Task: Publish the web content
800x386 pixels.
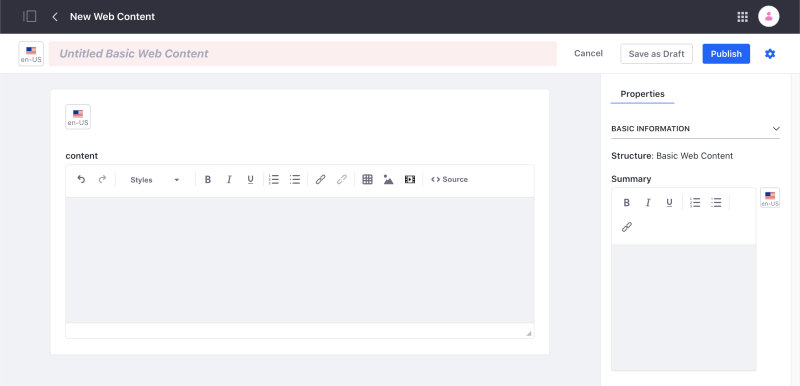Action: (726, 54)
